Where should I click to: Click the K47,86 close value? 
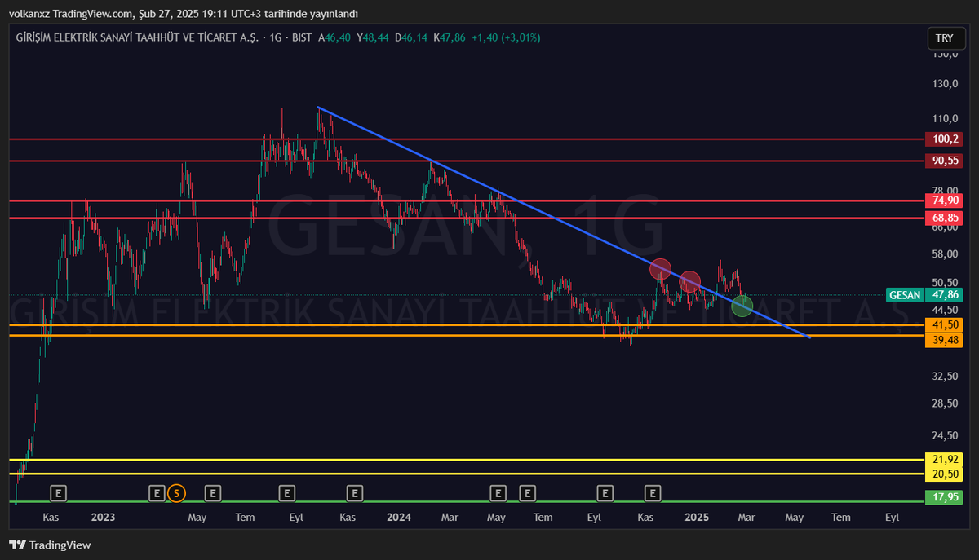(450, 37)
